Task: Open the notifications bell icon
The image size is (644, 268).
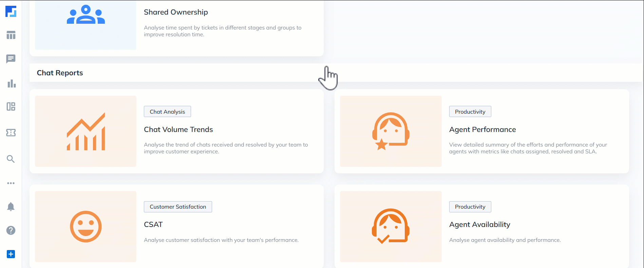Action: 11,207
